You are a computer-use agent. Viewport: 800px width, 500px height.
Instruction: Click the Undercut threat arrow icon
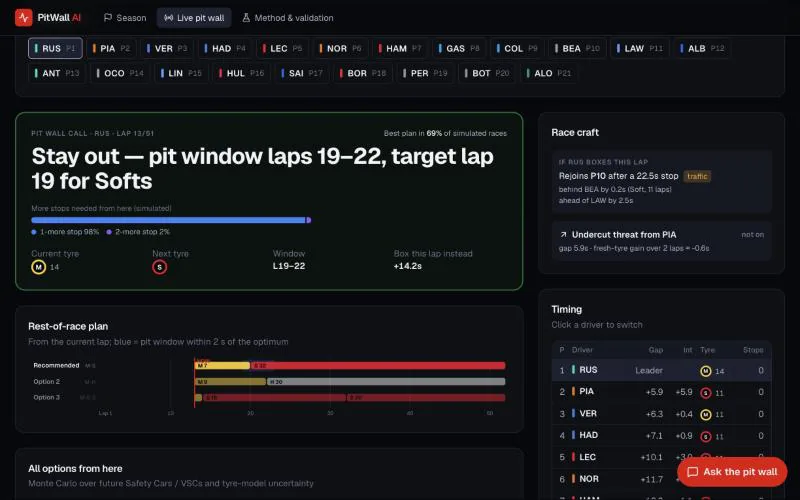tap(563, 235)
